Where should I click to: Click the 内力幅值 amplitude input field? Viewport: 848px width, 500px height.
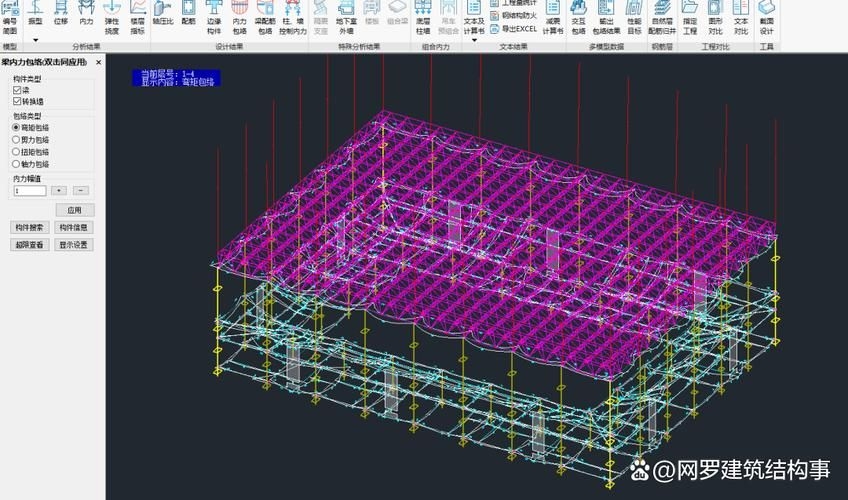[x=29, y=190]
